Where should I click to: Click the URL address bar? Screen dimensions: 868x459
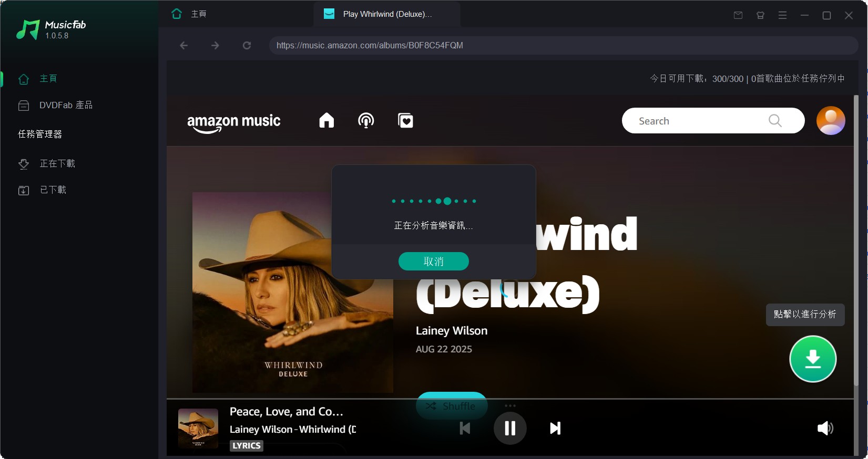click(x=564, y=46)
